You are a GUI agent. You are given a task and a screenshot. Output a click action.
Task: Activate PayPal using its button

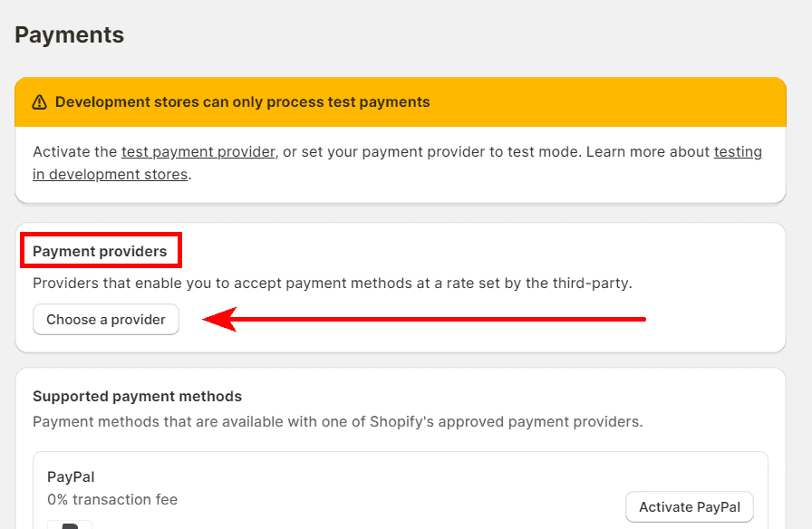(689, 507)
